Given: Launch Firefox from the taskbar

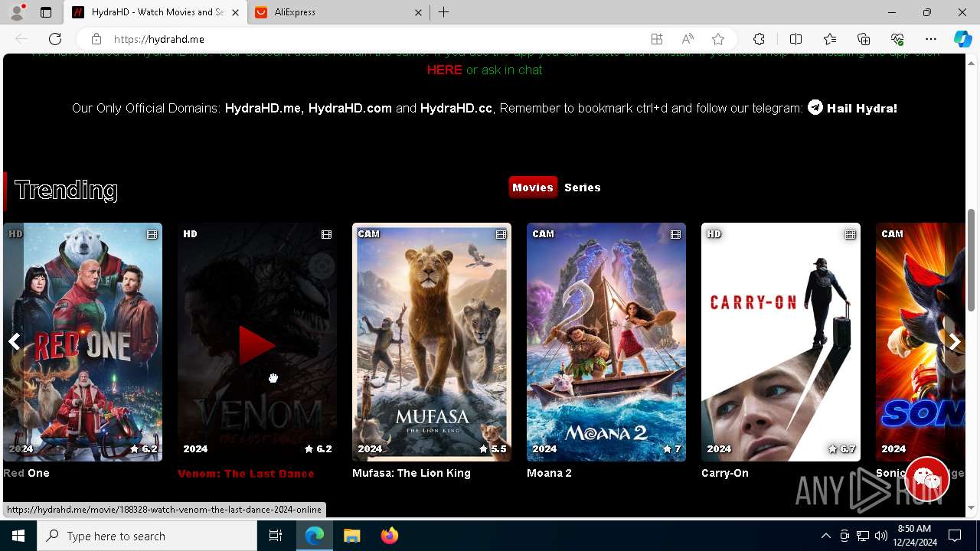Looking at the screenshot, I should click(390, 536).
